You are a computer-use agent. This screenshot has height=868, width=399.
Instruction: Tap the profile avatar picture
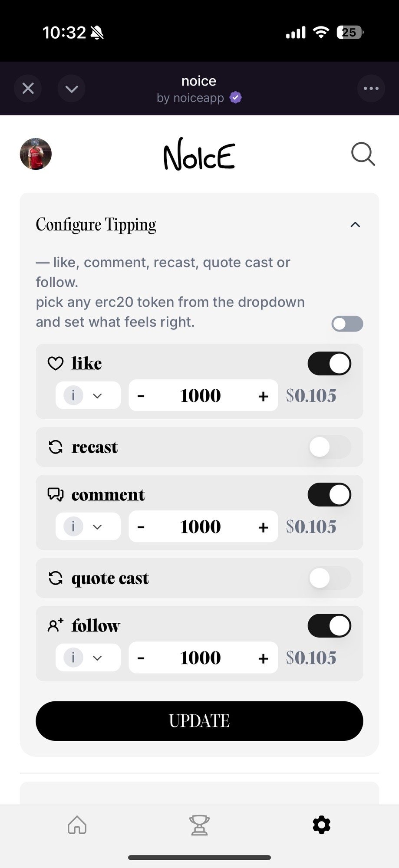pyautogui.click(x=36, y=154)
